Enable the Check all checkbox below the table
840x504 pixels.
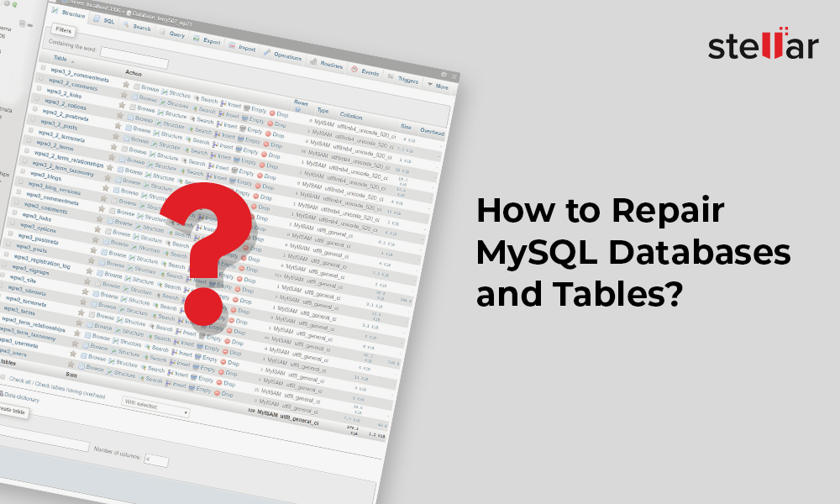pyautogui.click(x=3, y=377)
